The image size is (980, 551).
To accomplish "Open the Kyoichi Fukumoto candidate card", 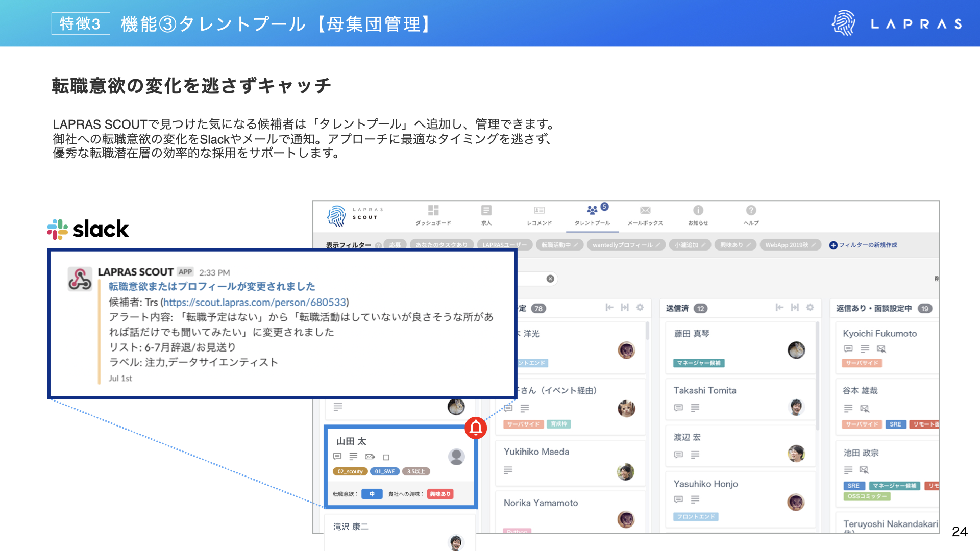I will [x=888, y=348].
